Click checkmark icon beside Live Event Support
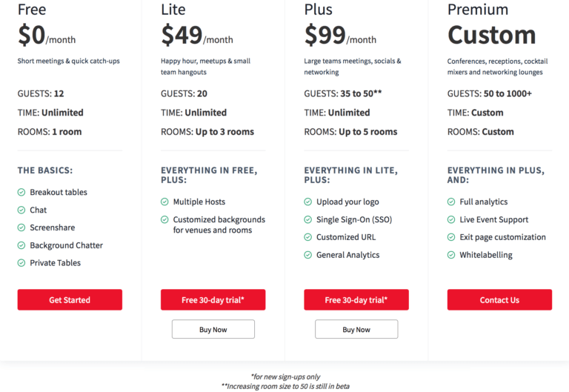This screenshot has width=569, height=392. [451, 219]
